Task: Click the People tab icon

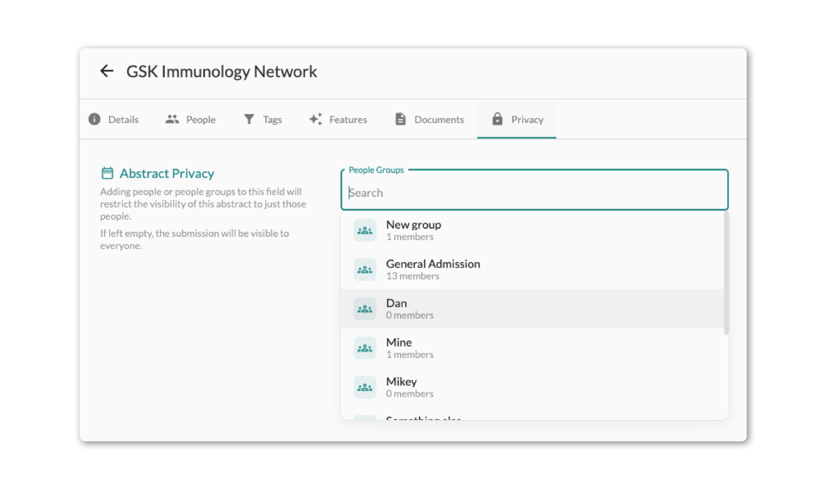Action: (x=172, y=119)
